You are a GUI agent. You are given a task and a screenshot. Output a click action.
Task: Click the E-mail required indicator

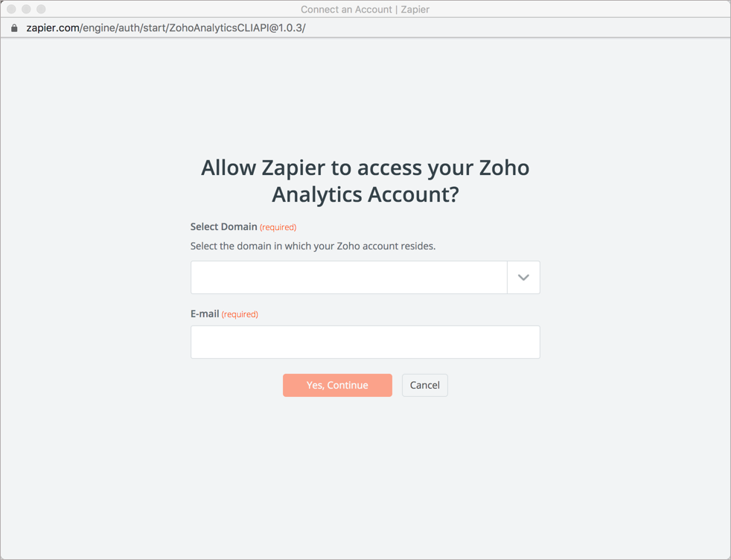click(x=241, y=314)
